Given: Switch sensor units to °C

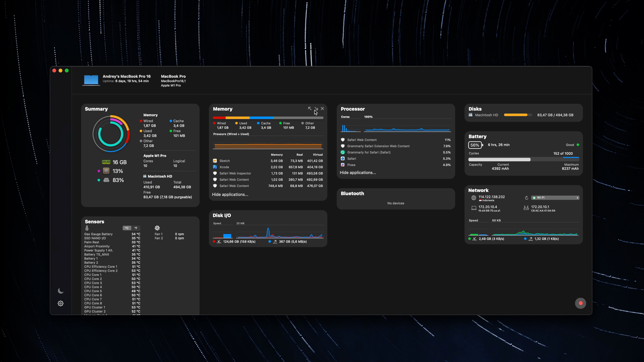Looking at the screenshot, I should 127,228.
